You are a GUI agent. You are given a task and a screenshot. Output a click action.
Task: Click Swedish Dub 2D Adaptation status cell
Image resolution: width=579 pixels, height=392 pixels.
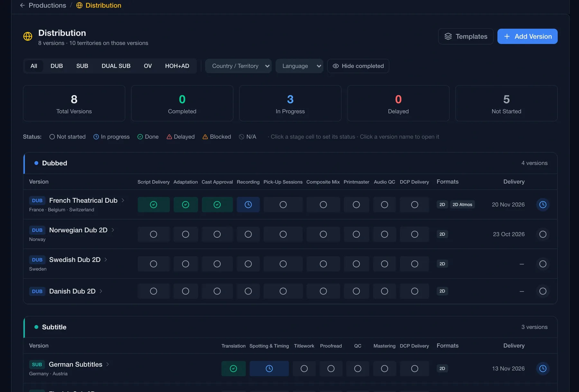(186, 264)
